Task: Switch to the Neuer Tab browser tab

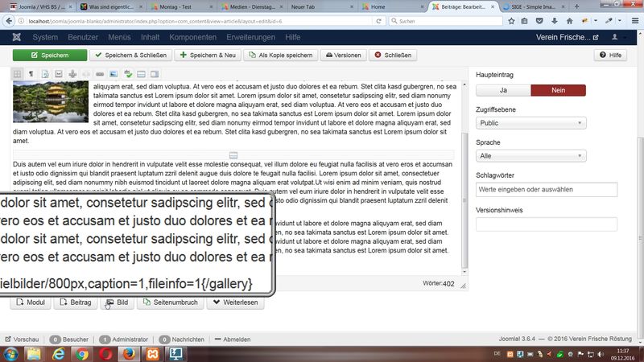Action: [320, 6]
